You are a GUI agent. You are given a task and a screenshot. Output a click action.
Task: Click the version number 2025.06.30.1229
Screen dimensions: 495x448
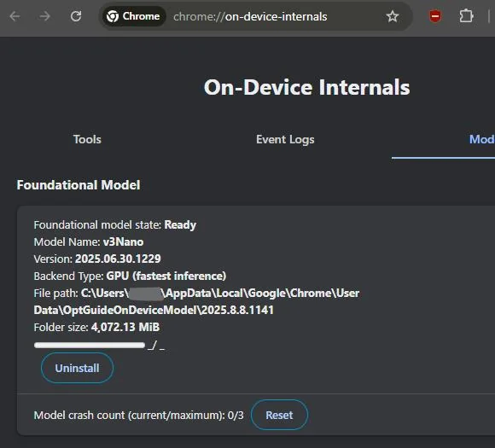118,259
